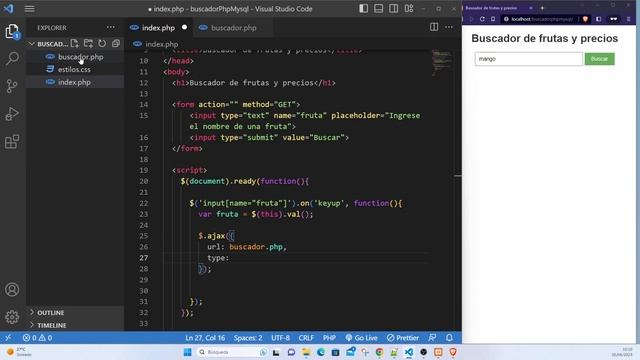Open Microsoft Edge from the taskbar
640x360 pixels.
321,352
